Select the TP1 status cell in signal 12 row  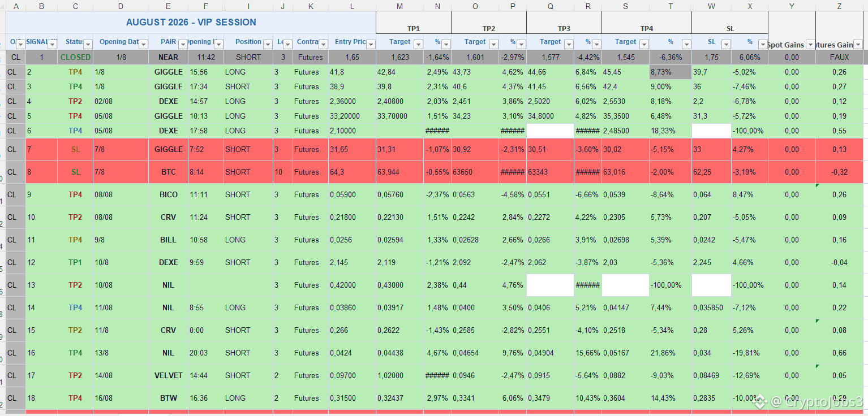click(75, 262)
